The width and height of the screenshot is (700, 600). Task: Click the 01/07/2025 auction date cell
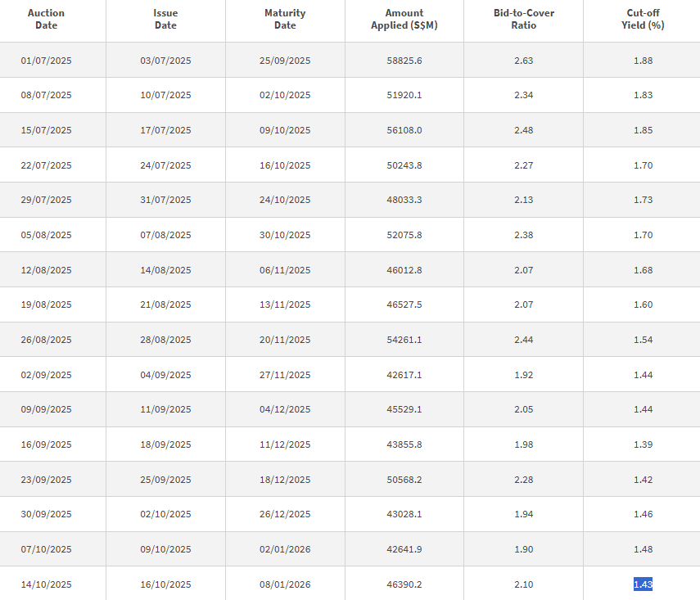tap(46, 61)
